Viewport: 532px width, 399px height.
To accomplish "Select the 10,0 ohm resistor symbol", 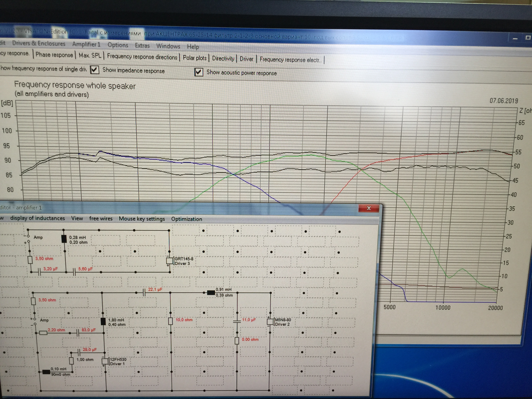I will [x=170, y=321].
